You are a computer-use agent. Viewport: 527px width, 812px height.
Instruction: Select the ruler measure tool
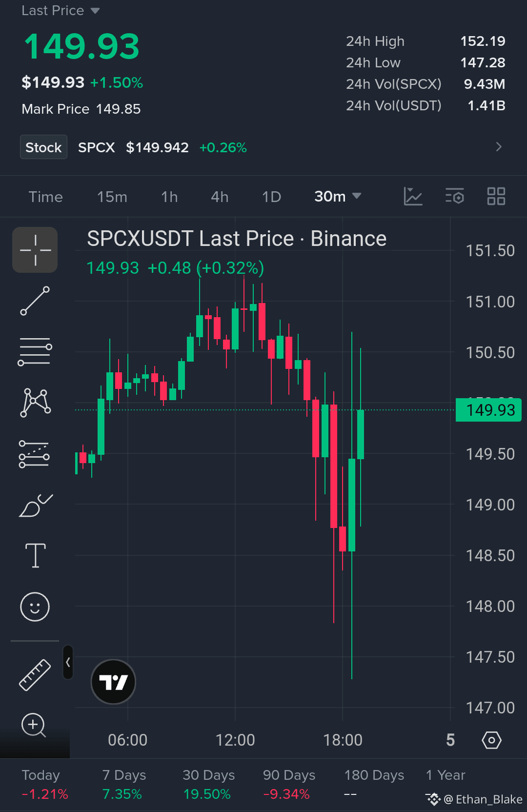[35, 675]
